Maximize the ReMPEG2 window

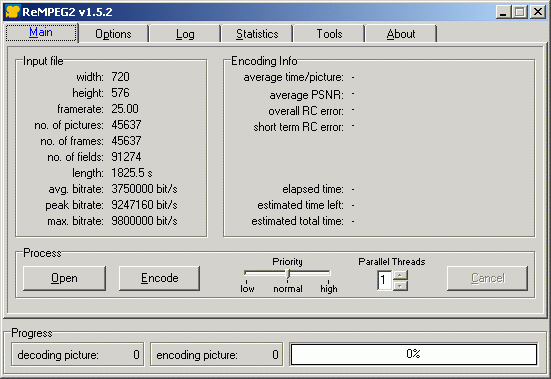tap(520, 12)
